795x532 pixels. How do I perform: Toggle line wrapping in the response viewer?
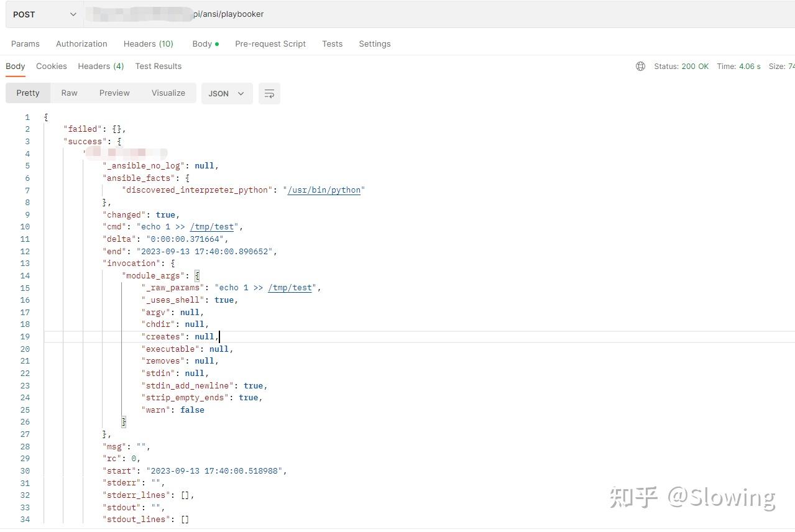[x=269, y=93]
